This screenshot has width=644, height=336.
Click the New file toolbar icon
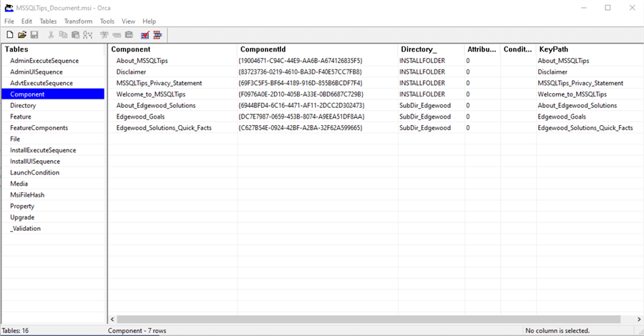pos(10,35)
